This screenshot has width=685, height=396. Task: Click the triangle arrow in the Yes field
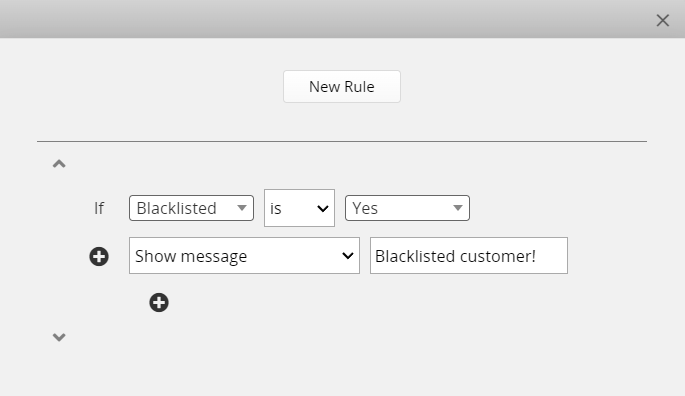click(457, 208)
